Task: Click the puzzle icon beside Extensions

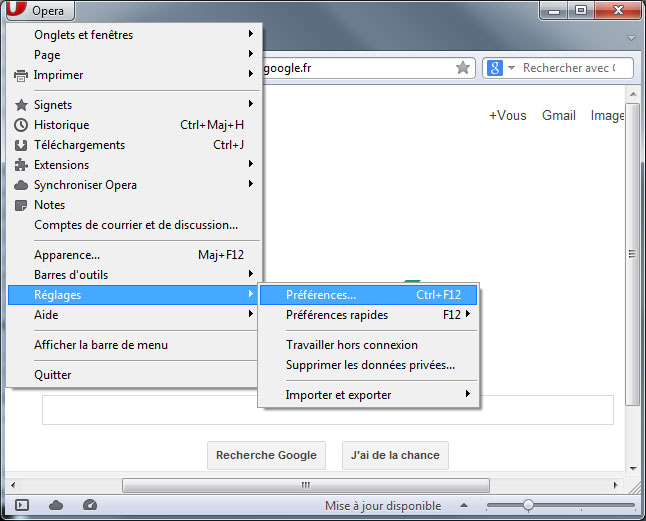Action: pos(21,165)
